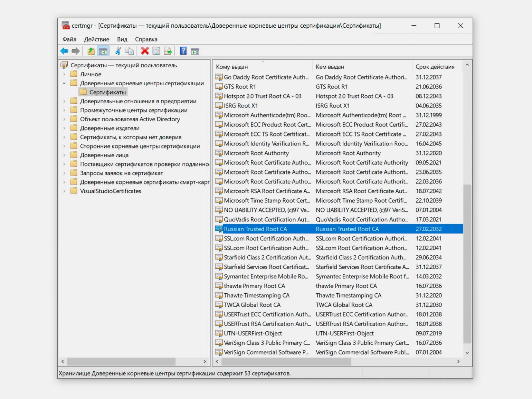Image resolution: width=532 pixels, height=399 pixels.
Task: Open the Справка menu
Action: (x=146, y=39)
